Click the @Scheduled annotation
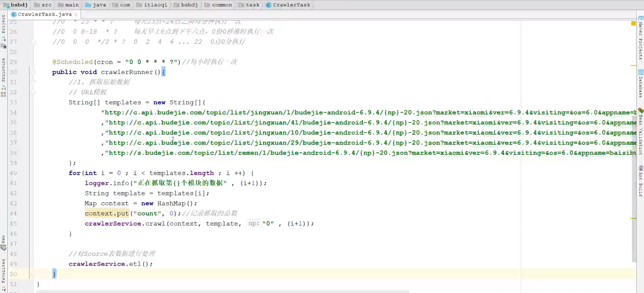Viewport: 644px width, 293px height. 72,62
